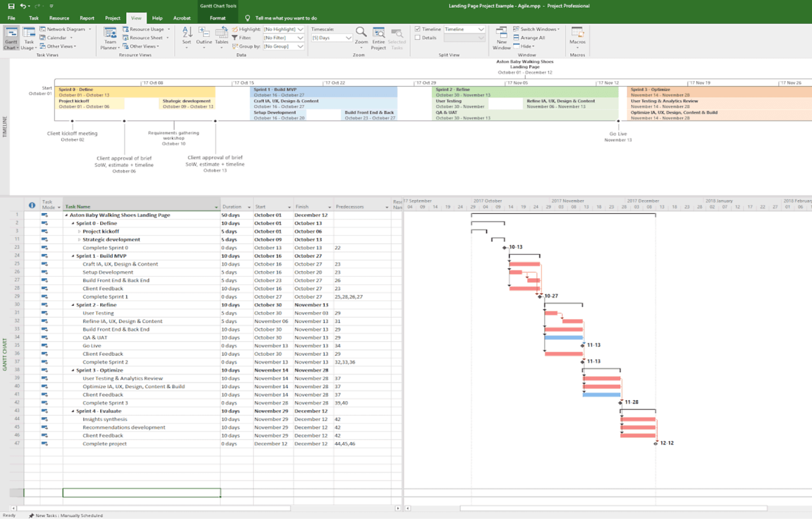Click Switch Windows
The height and width of the screenshot is (519, 812).
pos(536,29)
